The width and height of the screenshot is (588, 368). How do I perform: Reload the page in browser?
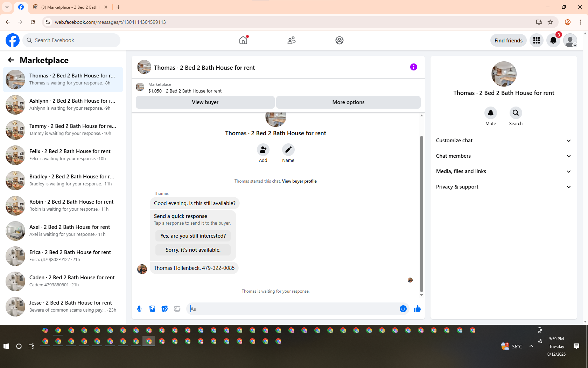33,22
